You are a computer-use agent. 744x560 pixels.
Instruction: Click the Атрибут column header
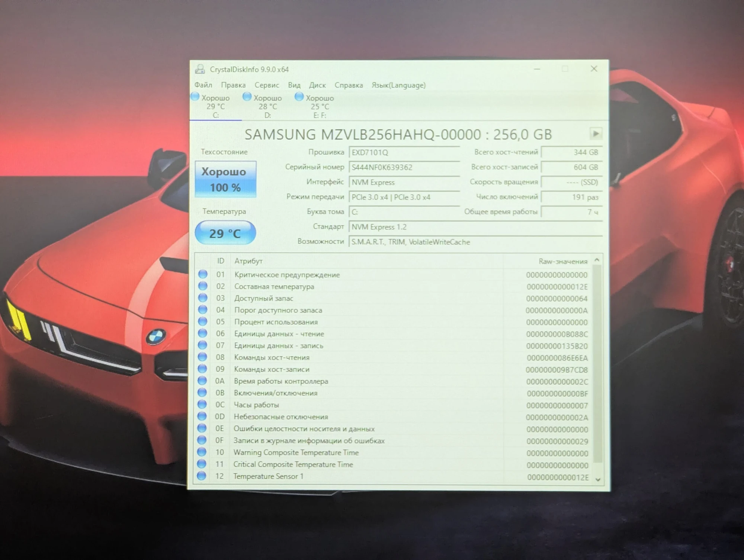(x=366, y=261)
